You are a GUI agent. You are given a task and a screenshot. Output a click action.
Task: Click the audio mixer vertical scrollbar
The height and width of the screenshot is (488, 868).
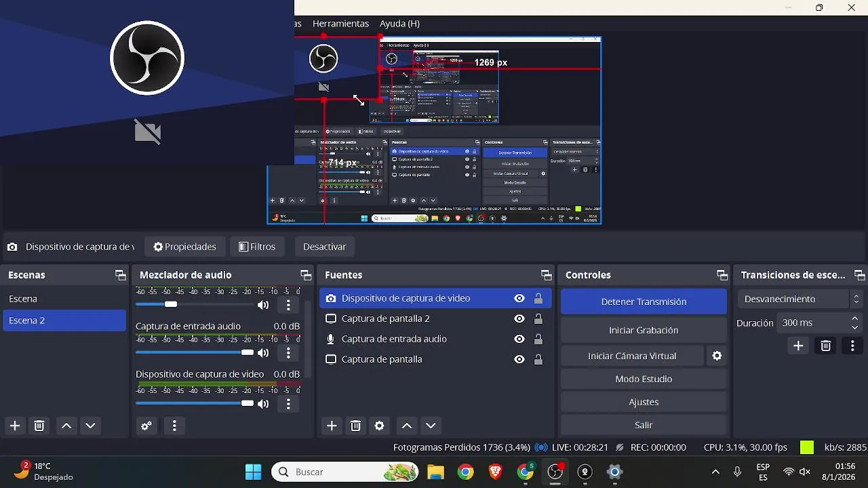click(x=308, y=339)
